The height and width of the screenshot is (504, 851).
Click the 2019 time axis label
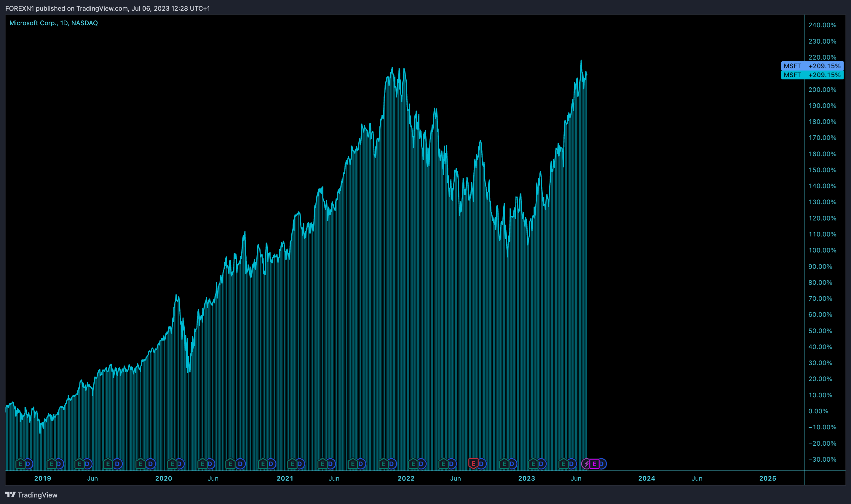(x=43, y=479)
